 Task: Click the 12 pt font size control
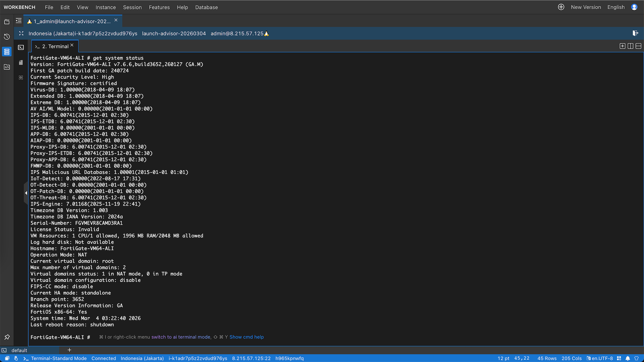pyautogui.click(x=503, y=358)
